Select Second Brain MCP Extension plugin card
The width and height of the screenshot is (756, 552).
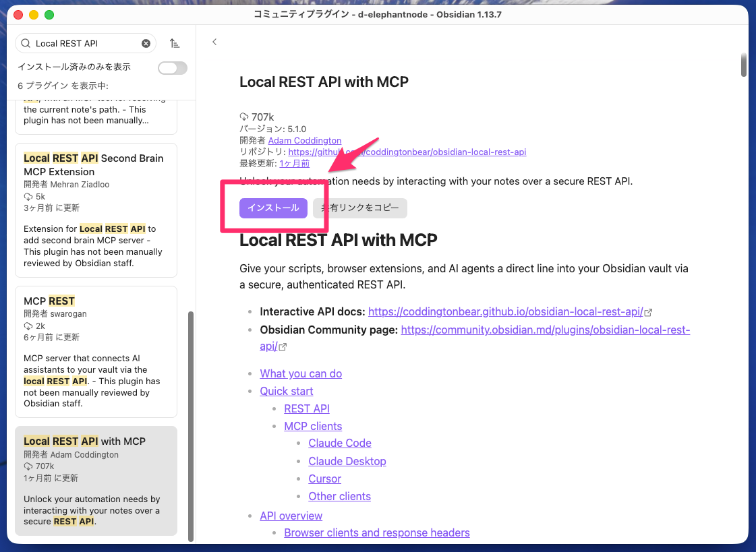(96, 210)
